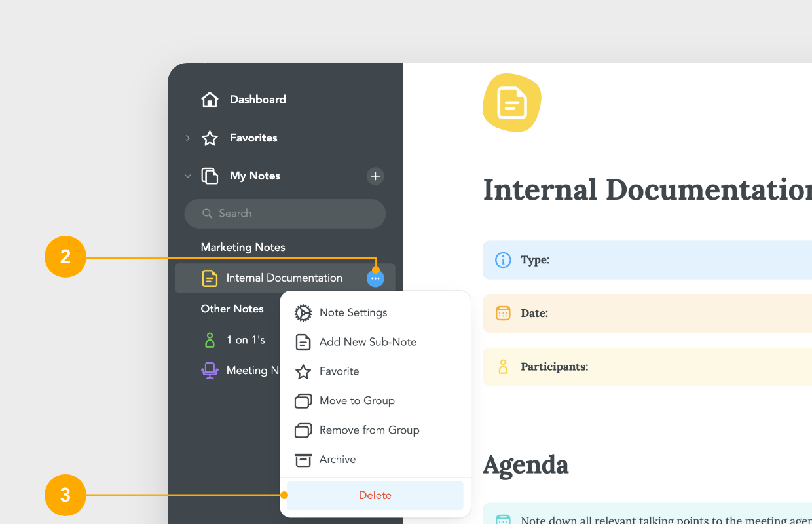Open the 1 on 1's note
The image size is (812, 524).
[x=246, y=340]
